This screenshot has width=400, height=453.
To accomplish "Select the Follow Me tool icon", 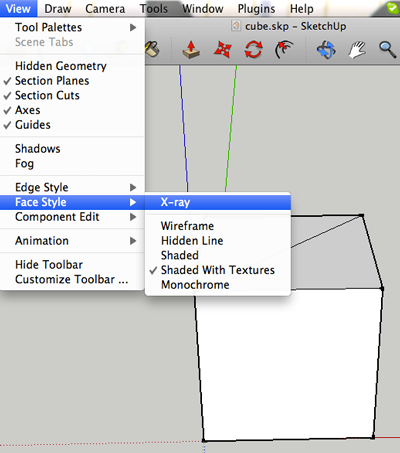I will pos(284,50).
